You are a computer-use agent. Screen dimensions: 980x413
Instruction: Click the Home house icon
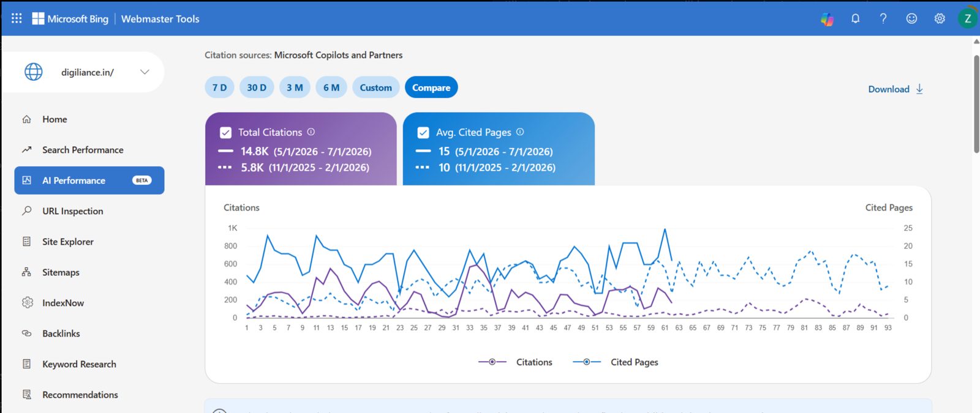26,119
